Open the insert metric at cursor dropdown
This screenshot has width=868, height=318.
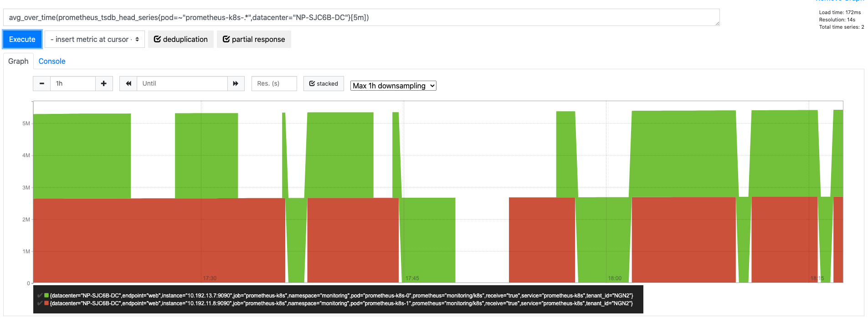pos(95,39)
